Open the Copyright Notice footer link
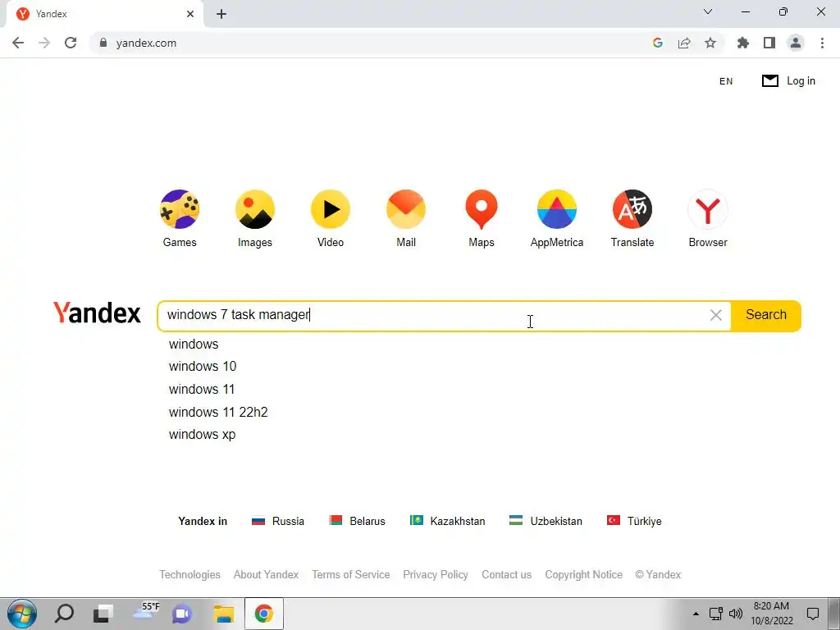 pyautogui.click(x=584, y=575)
